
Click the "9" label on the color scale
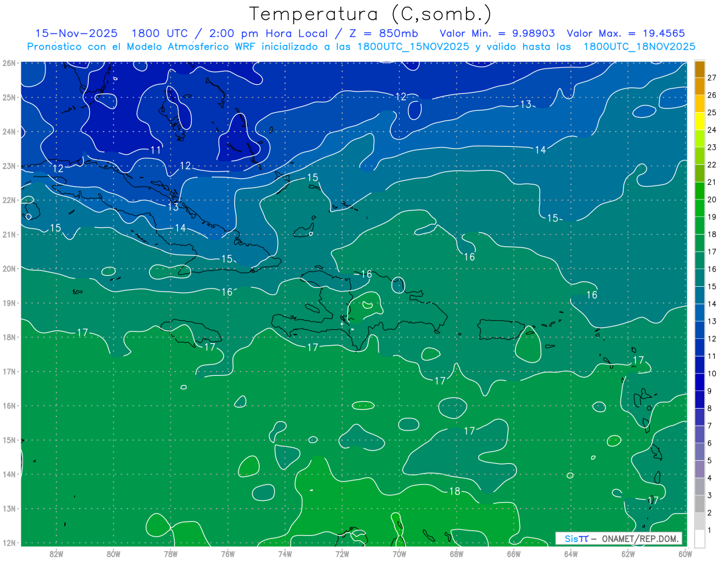[710, 391]
